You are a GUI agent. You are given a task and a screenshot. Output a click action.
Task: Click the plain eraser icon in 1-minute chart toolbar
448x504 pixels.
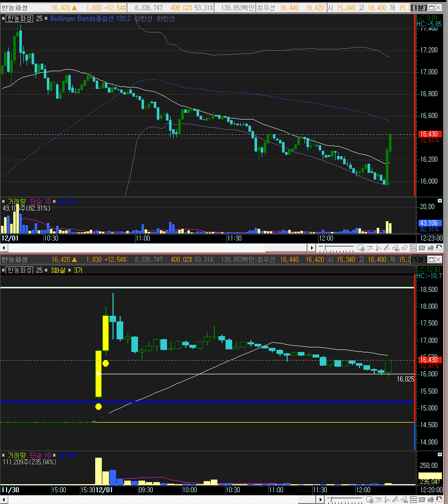point(405,248)
